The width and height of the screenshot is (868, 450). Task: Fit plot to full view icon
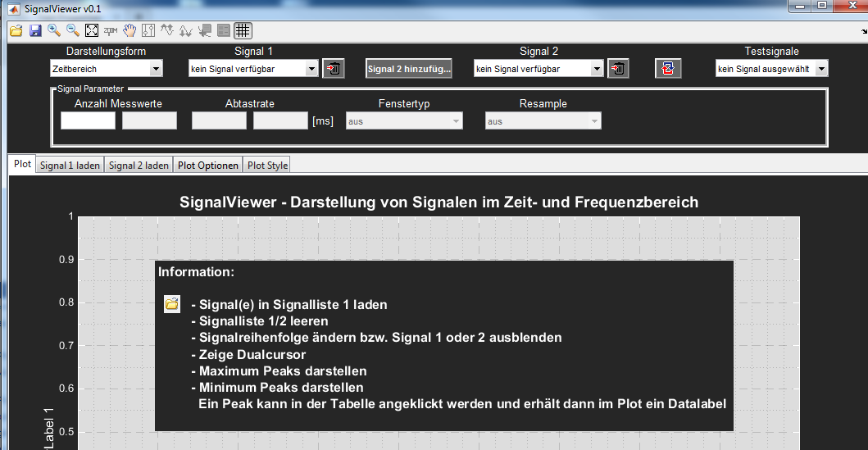click(x=91, y=30)
